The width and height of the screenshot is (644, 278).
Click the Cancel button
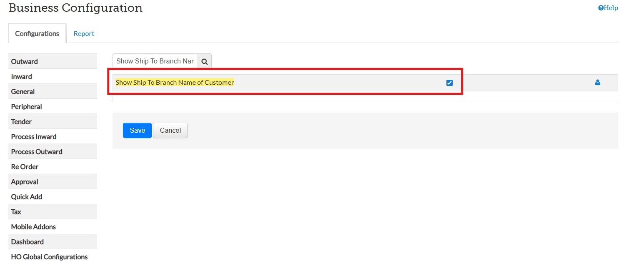click(170, 130)
